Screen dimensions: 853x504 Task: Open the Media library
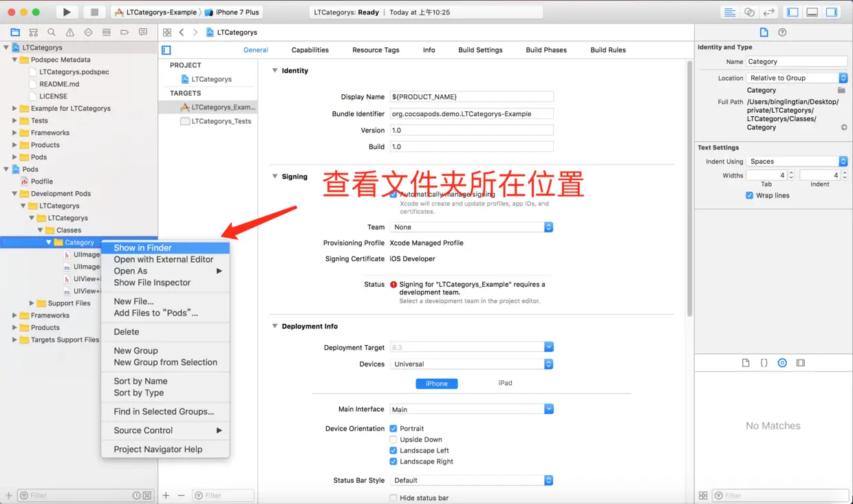(x=800, y=362)
